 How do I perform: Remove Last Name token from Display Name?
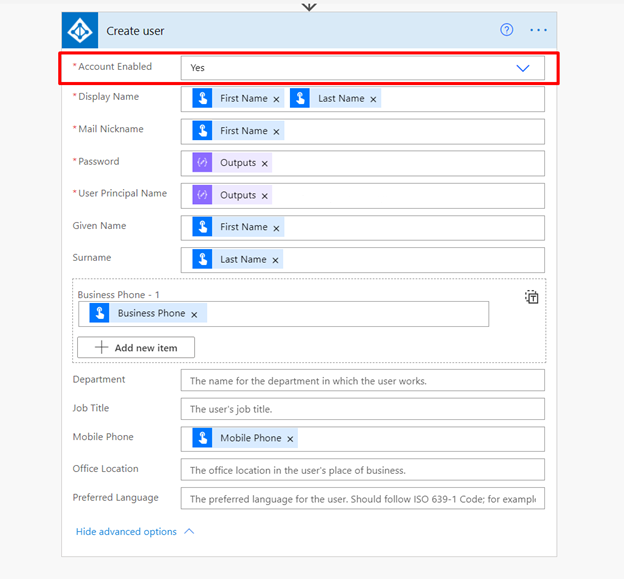[373, 99]
